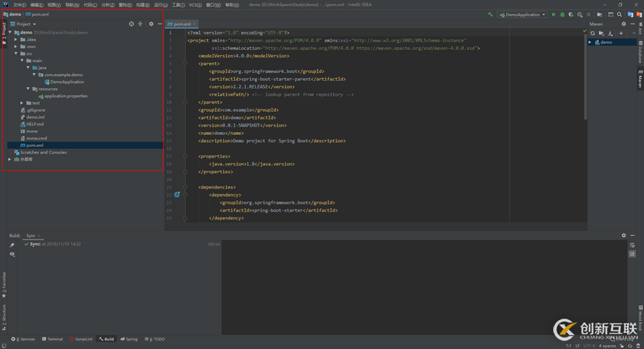Image resolution: width=644 pixels, height=349 pixels.
Task: Open Project panel settings gear
Action: [151, 24]
